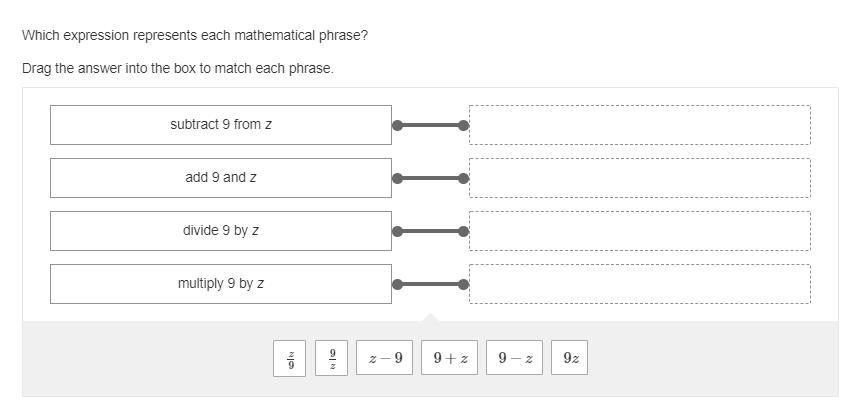
Task: Choose the 9 − z answer tile
Action: [x=515, y=358]
